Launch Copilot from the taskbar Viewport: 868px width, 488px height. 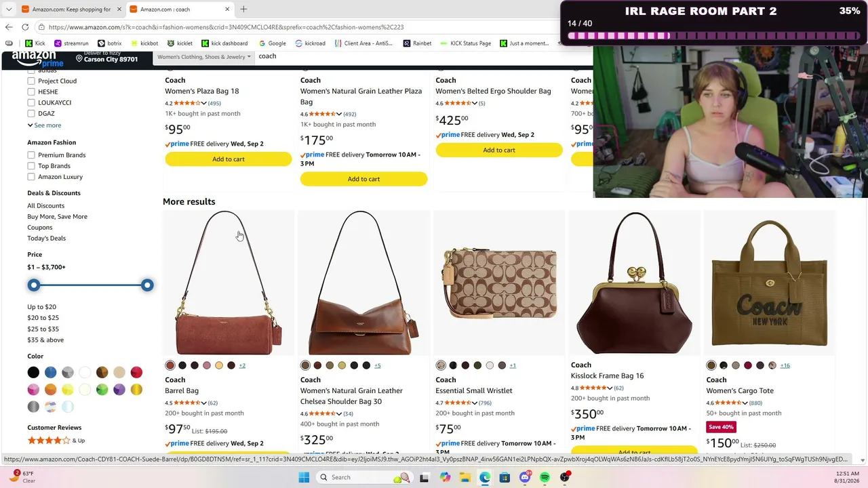click(445, 477)
